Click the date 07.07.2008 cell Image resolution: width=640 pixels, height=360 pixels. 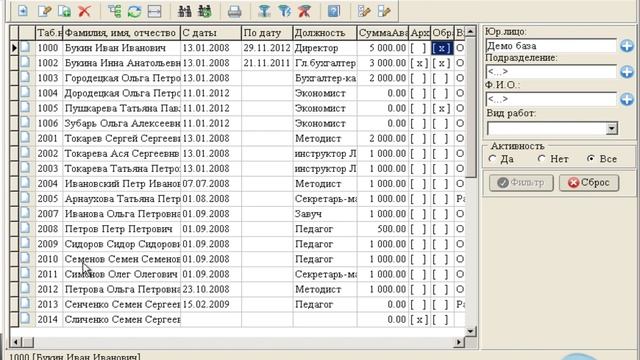(x=211, y=184)
